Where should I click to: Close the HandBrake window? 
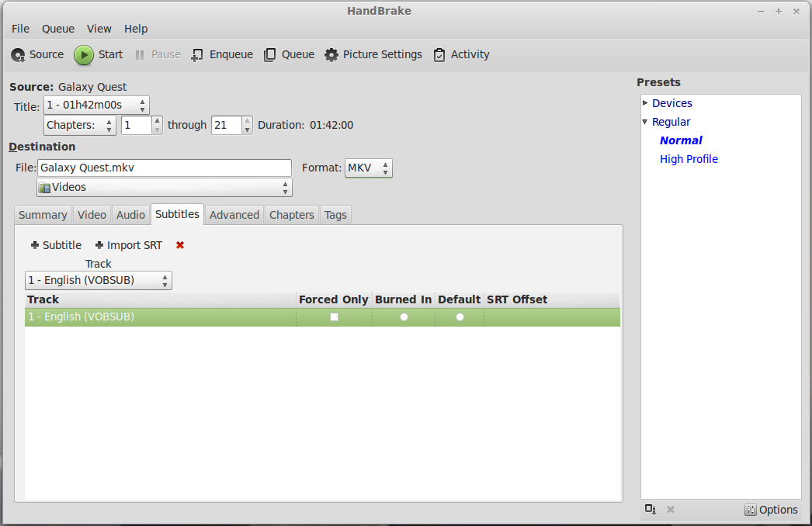click(796, 12)
